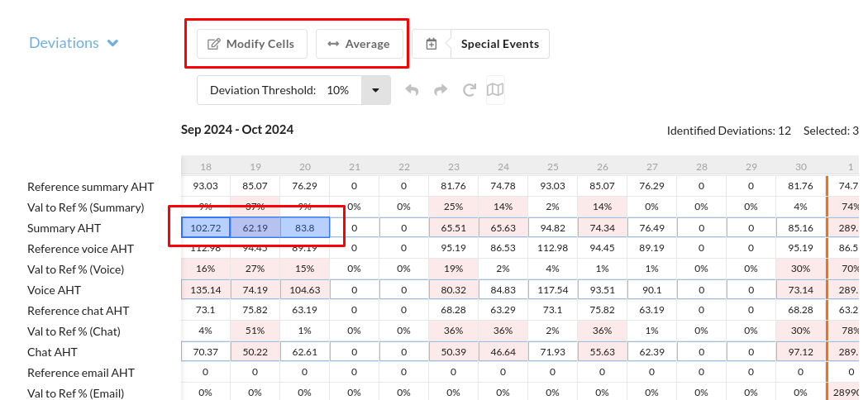This screenshot has height=400, width=868.
Task: Select the Chat AHT cell 97.12
Action: click(801, 352)
